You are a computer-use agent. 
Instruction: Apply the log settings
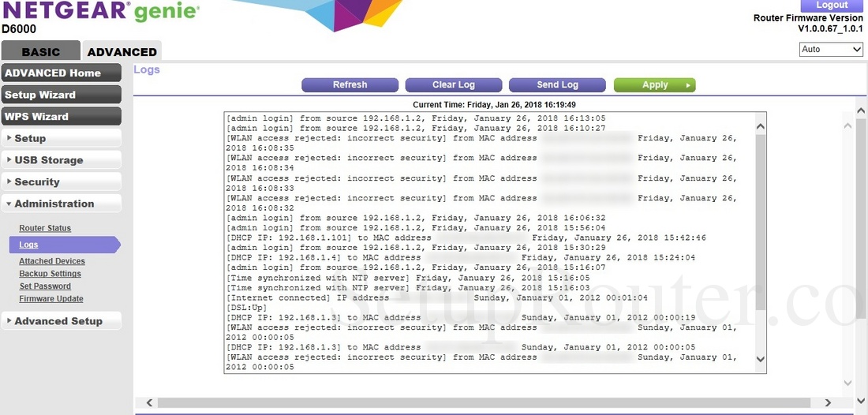(x=654, y=84)
